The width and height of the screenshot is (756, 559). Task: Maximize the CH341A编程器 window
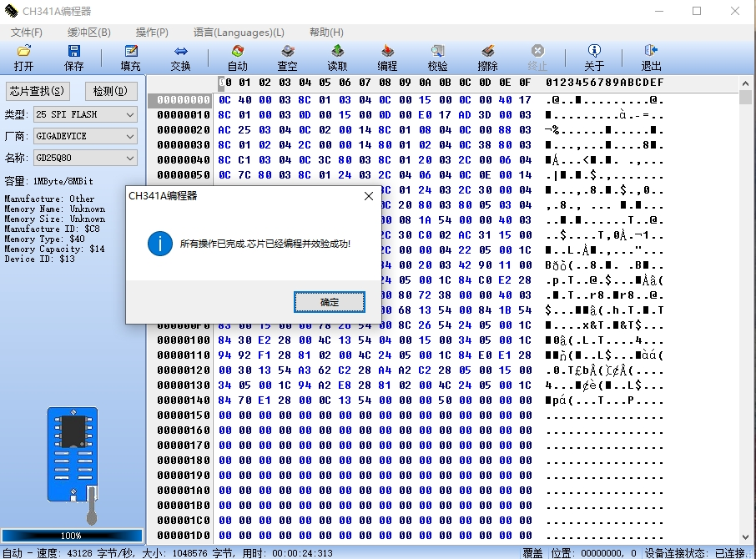point(697,11)
